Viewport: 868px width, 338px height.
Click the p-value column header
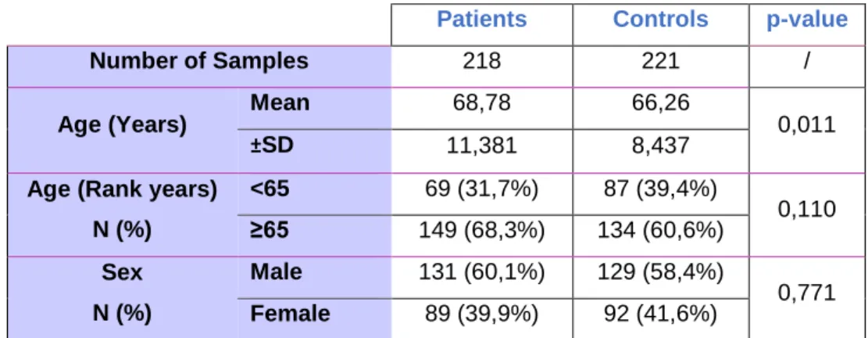click(x=806, y=20)
